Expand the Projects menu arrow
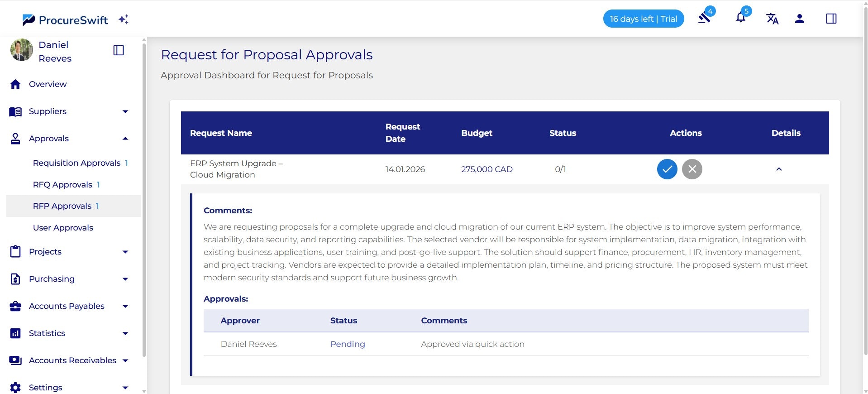The width and height of the screenshot is (868, 394). tap(125, 252)
